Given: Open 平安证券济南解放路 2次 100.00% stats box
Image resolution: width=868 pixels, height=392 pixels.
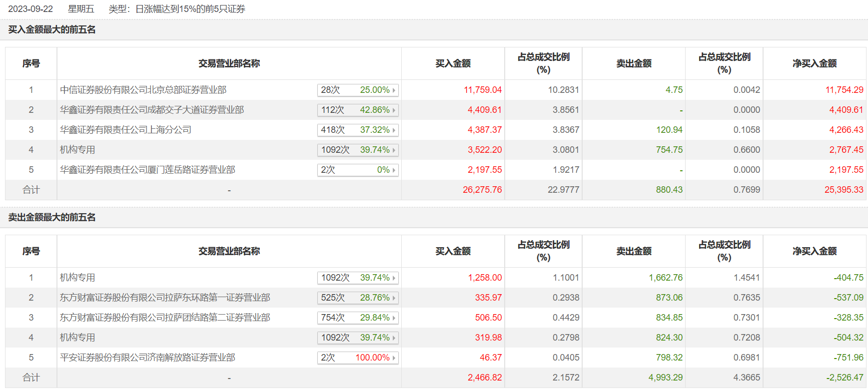Looking at the screenshot, I should [357, 358].
